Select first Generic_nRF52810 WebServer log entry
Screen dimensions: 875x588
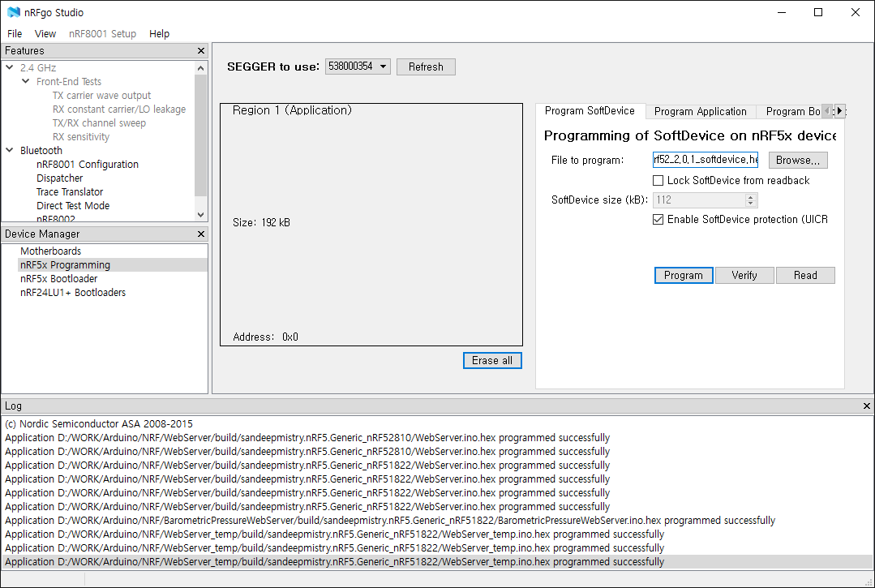(307, 438)
